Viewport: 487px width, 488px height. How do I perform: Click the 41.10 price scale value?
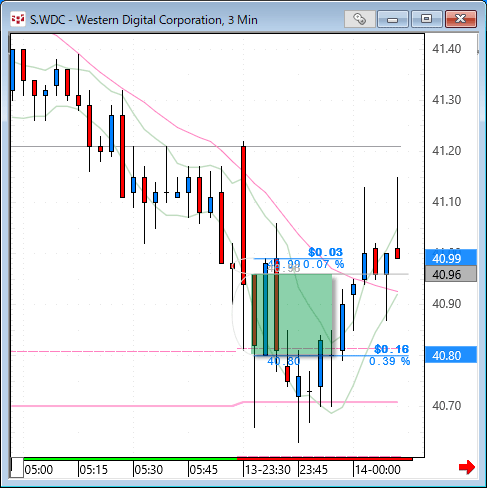(x=446, y=202)
